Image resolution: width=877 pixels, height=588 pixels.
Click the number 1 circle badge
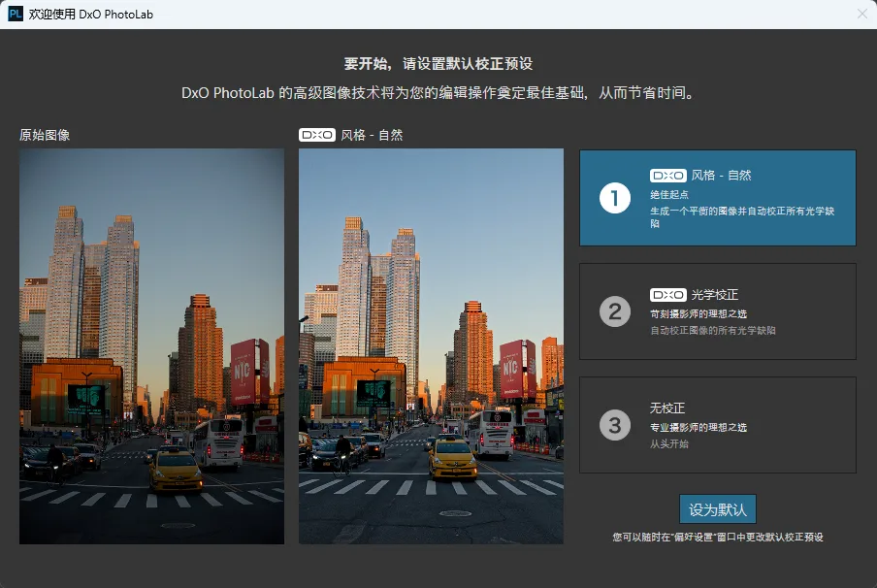click(x=615, y=198)
